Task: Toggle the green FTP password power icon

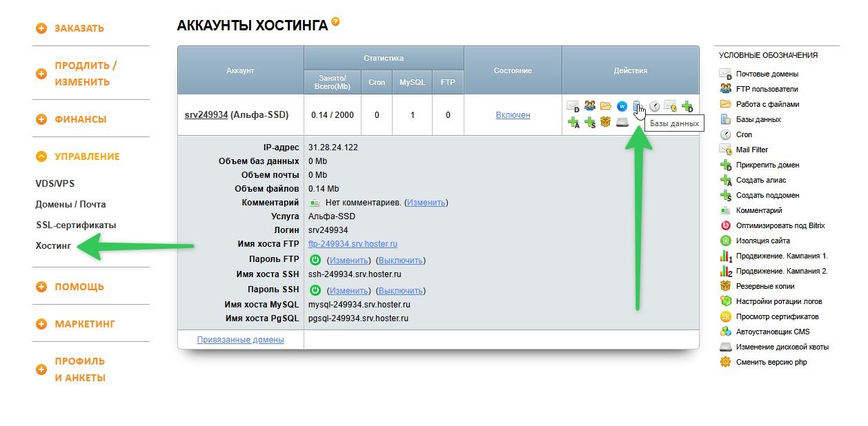Action: click(315, 260)
